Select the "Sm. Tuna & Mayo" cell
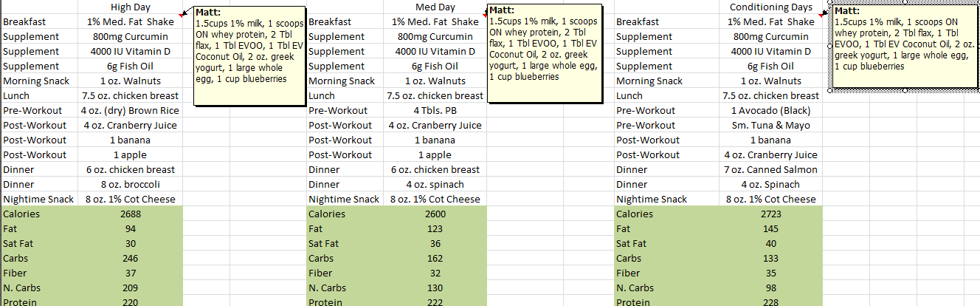The image size is (980, 306). [x=770, y=126]
